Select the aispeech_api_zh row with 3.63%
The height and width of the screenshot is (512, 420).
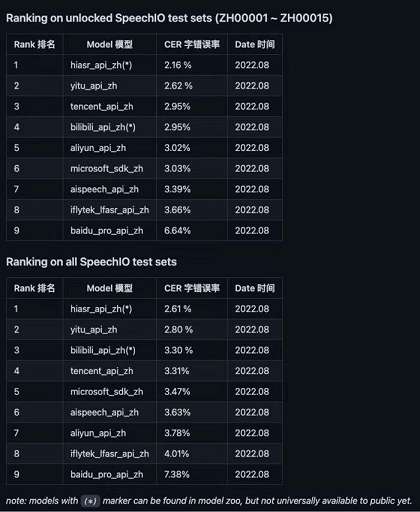point(144,412)
